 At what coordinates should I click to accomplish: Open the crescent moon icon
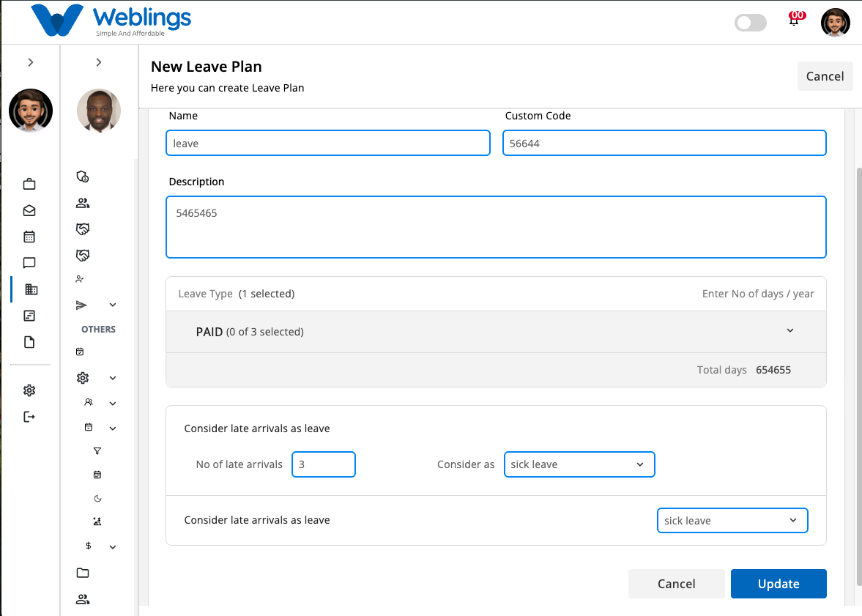coord(98,498)
